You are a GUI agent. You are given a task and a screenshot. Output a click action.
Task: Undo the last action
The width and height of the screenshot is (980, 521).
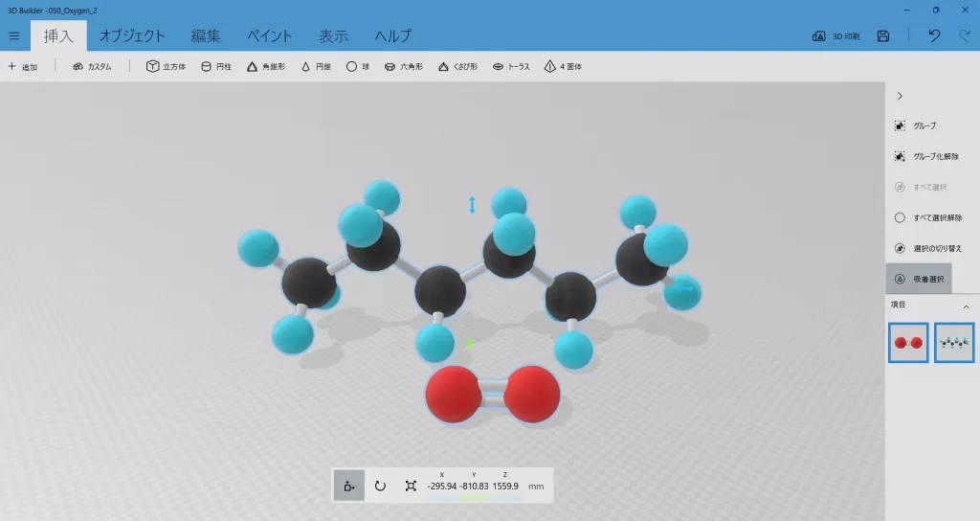934,35
